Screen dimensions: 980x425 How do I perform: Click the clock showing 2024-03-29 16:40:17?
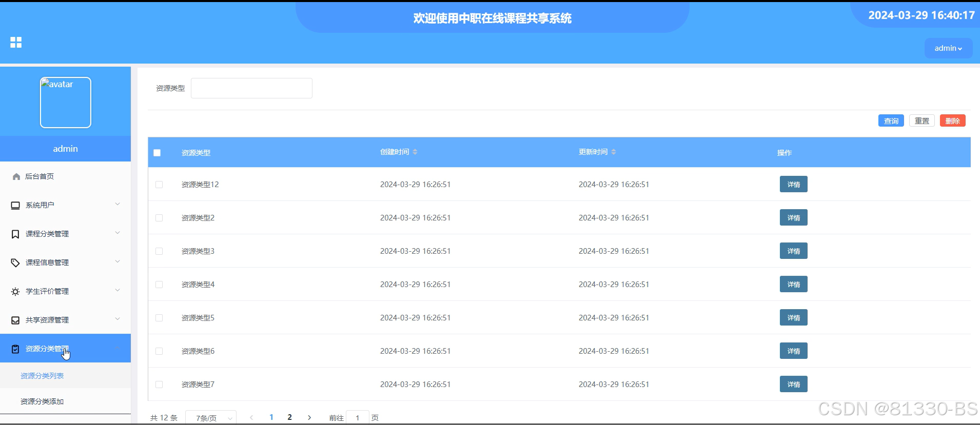922,15
